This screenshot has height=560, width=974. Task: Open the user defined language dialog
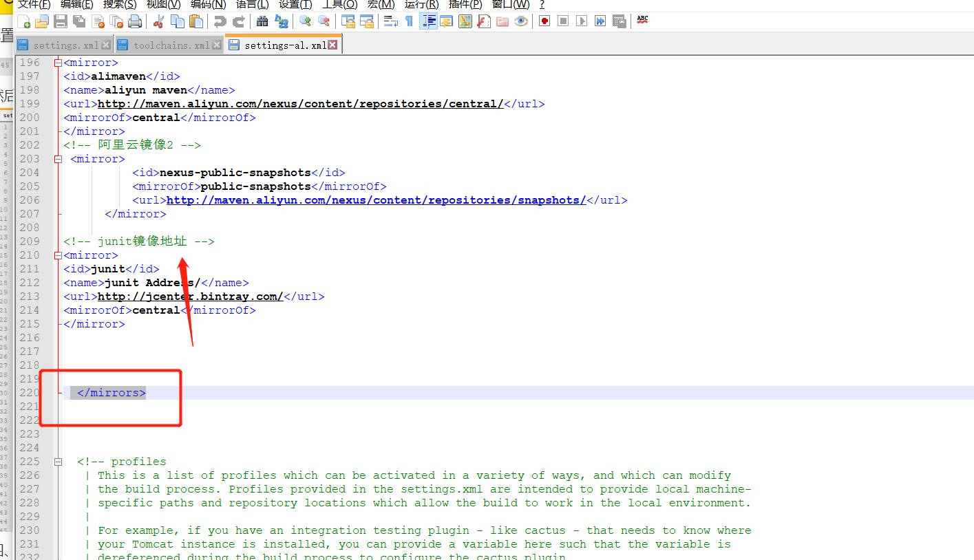point(447,21)
